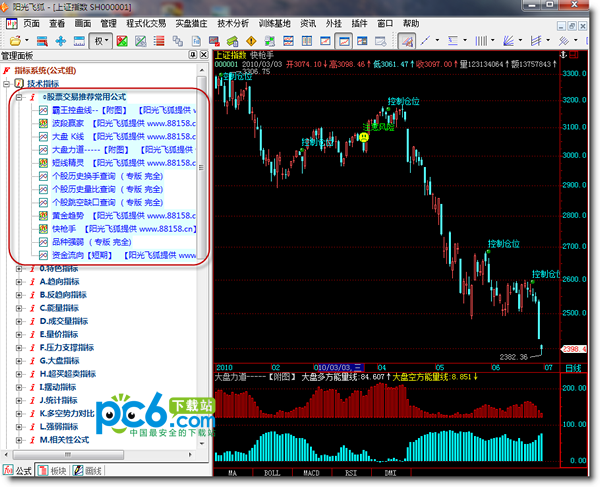
Task: Open the 技术分析 menu
Action: [x=233, y=23]
